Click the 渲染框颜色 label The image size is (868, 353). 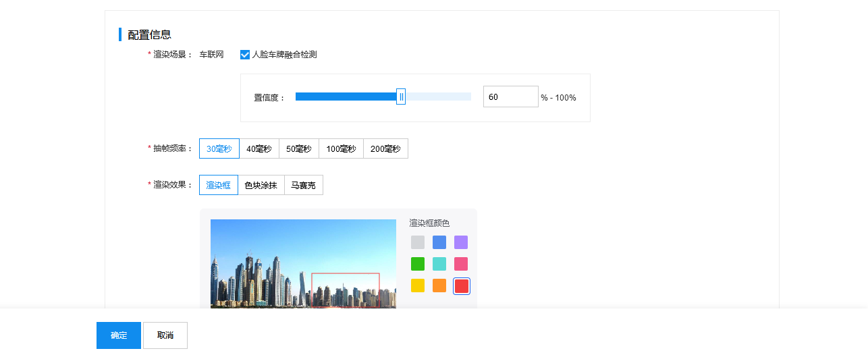pyautogui.click(x=429, y=223)
